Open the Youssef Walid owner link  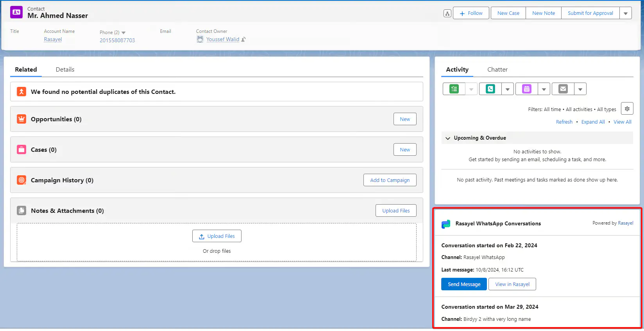click(223, 39)
